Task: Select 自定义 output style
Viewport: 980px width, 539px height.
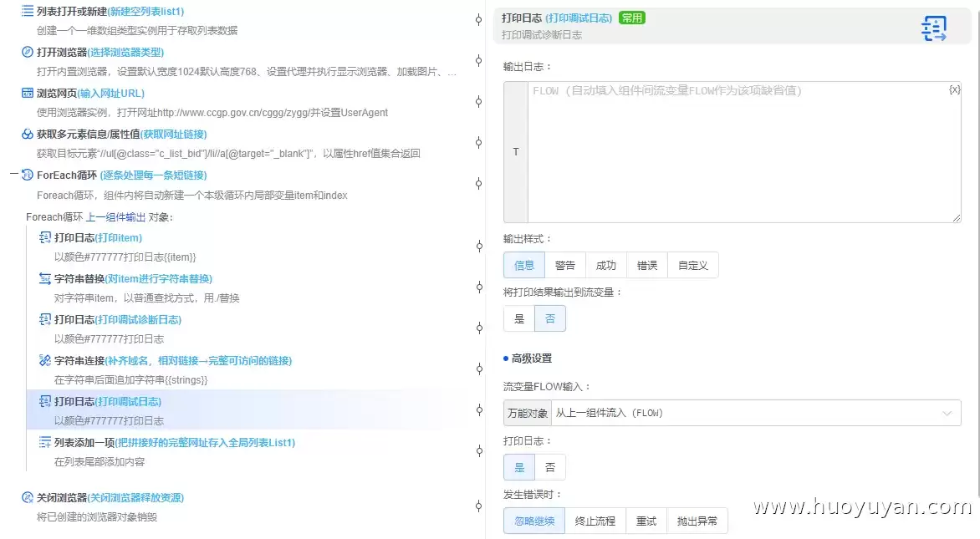Action: (693, 266)
